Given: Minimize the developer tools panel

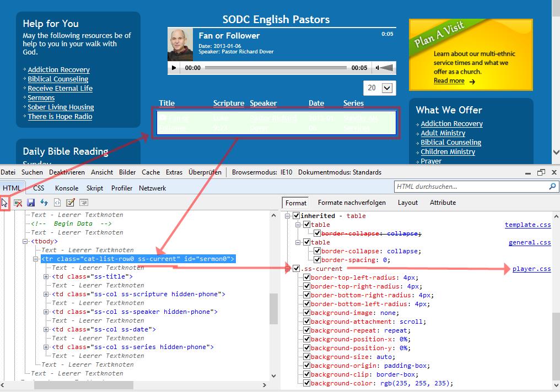Looking at the screenshot, I should [528, 173].
